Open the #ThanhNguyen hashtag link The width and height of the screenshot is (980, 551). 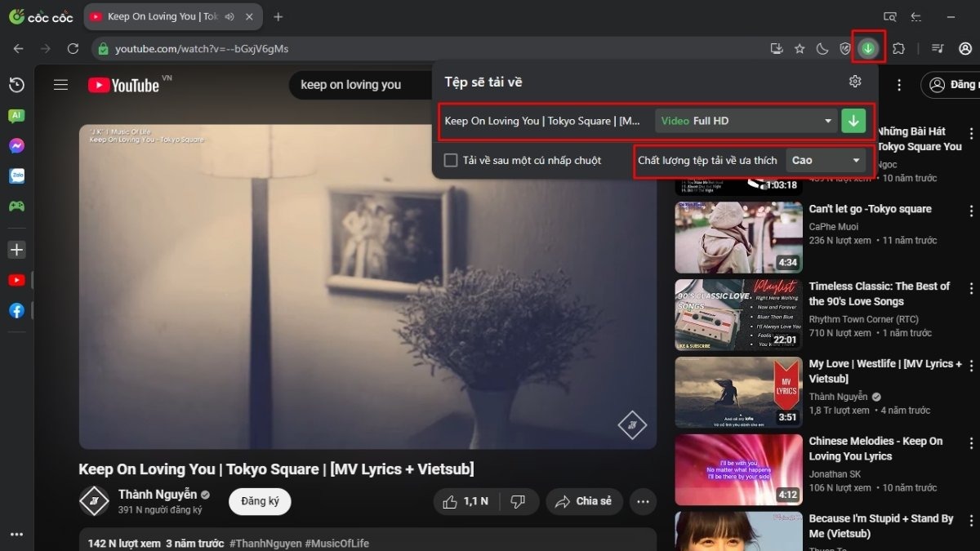click(x=265, y=544)
